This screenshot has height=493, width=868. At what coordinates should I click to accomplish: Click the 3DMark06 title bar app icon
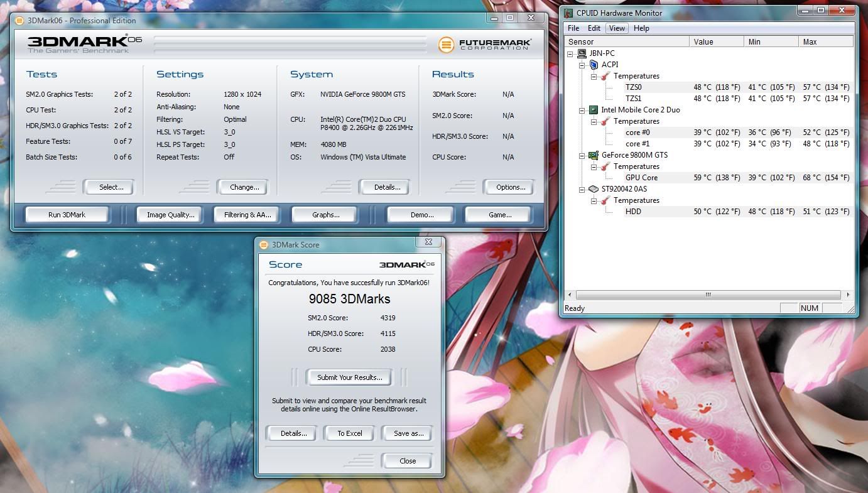19,20
